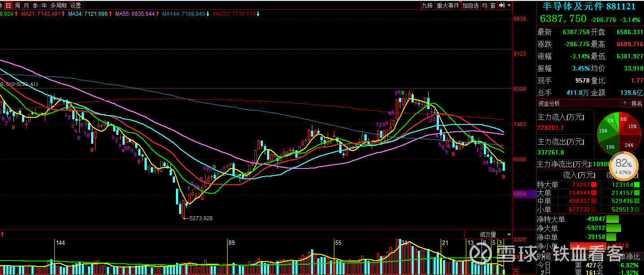Click the 金额 value 139.6亿
644x275 pixels.
point(632,93)
